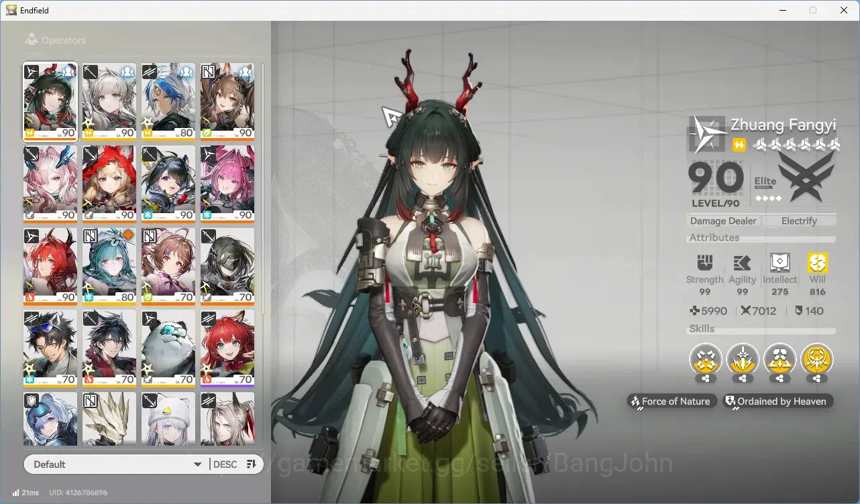Image resolution: width=860 pixels, height=504 pixels.
Task: Select the pink-haired operator with blue horns
Action: click(x=50, y=184)
